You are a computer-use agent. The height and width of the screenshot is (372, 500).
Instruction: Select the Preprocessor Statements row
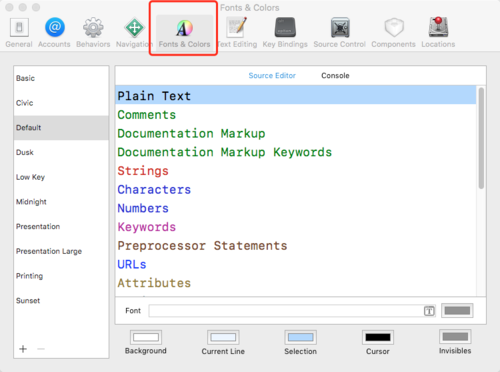pyautogui.click(x=296, y=245)
